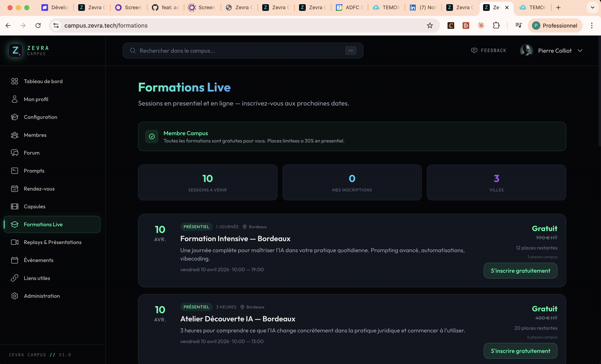The image size is (601, 364).
Task: Click the campus search field
Action: click(x=243, y=51)
